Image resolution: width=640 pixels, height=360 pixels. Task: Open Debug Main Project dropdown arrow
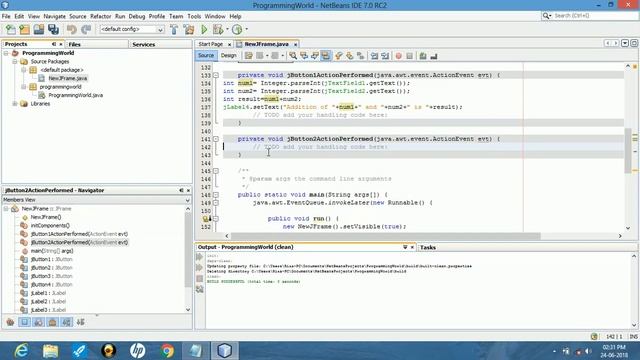click(x=227, y=29)
